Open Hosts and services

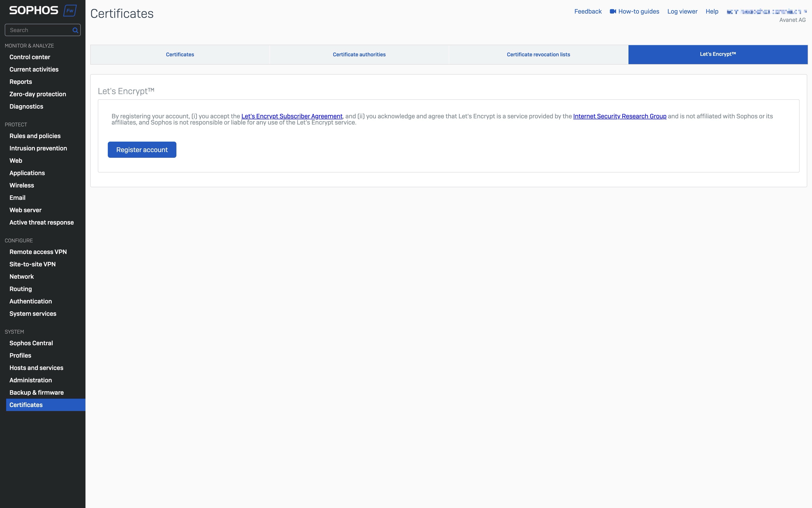click(37, 368)
